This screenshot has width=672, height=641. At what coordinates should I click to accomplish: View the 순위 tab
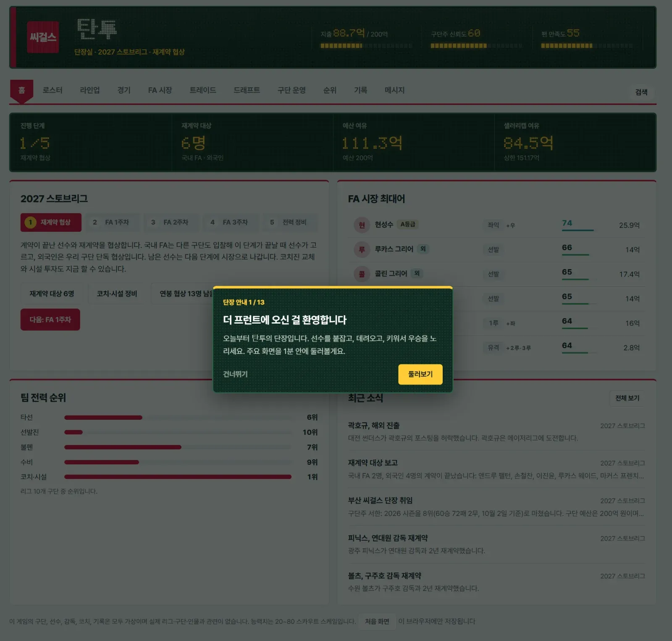[330, 90]
